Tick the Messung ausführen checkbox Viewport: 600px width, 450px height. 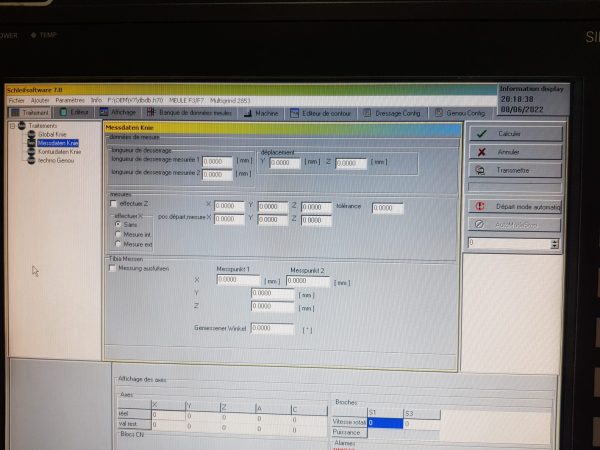pyautogui.click(x=112, y=268)
